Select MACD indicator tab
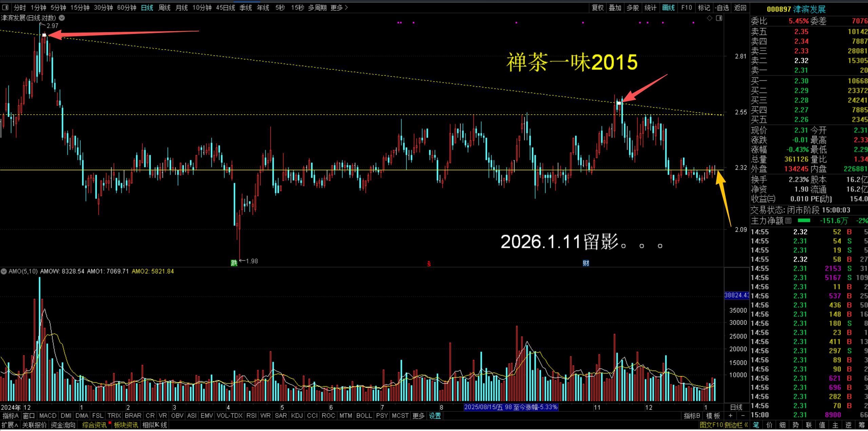868x431 pixels. (47, 415)
